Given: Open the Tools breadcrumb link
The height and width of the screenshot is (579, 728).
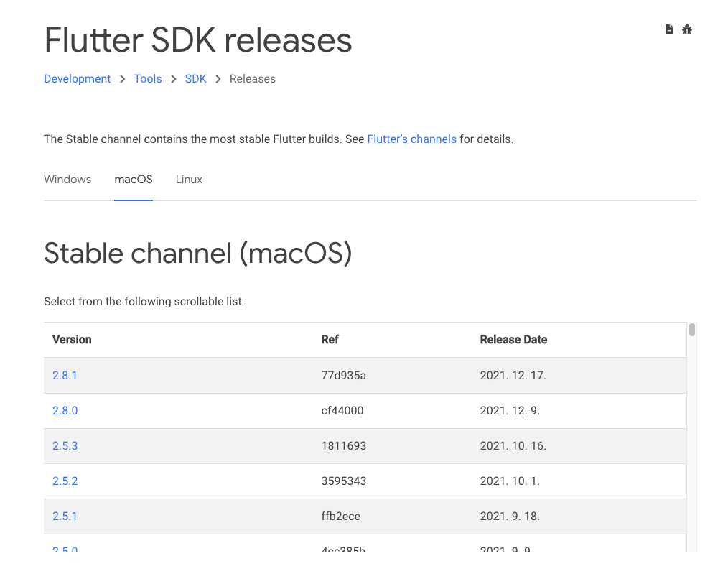Looking at the screenshot, I should [x=148, y=78].
